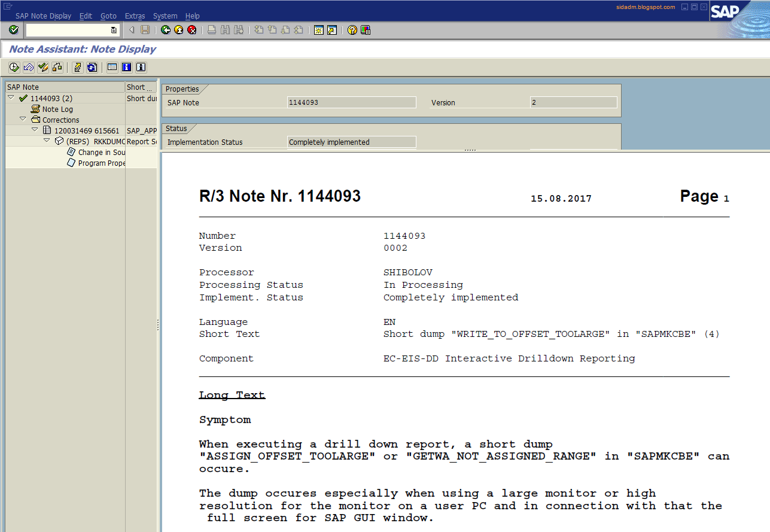Click the Refresh icon in the application toolbar

tap(92, 67)
